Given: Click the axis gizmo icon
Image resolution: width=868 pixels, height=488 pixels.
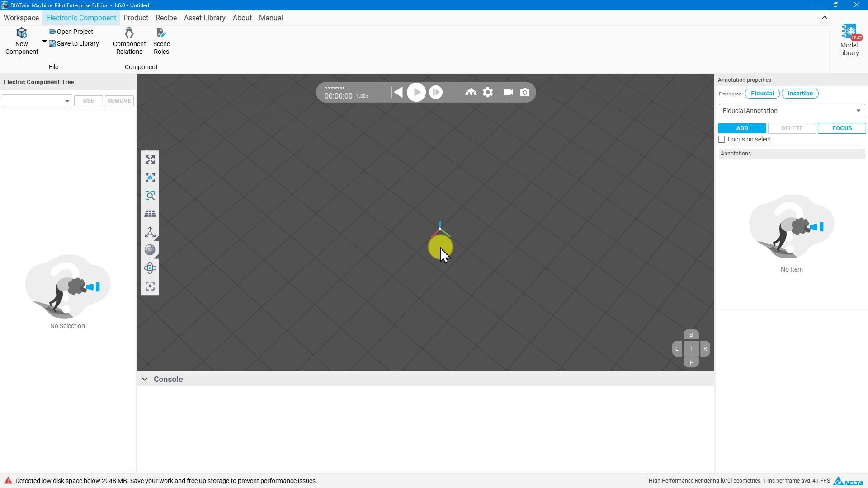Looking at the screenshot, I should (x=150, y=232).
